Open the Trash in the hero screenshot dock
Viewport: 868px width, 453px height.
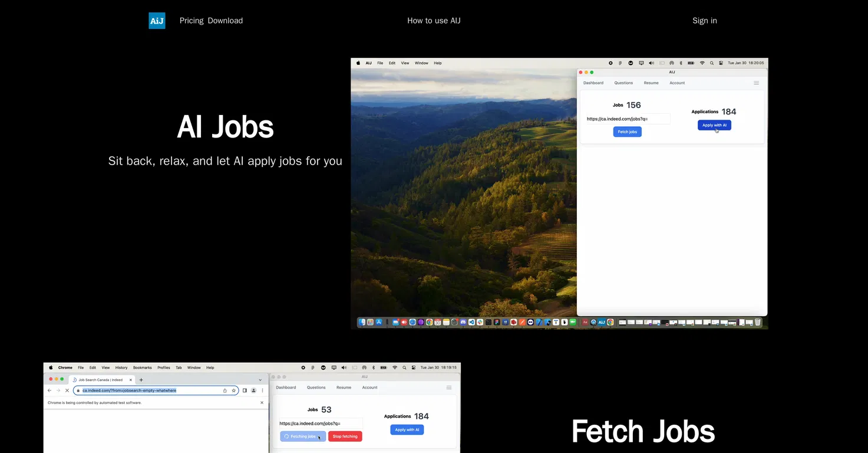pyautogui.click(x=758, y=322)
